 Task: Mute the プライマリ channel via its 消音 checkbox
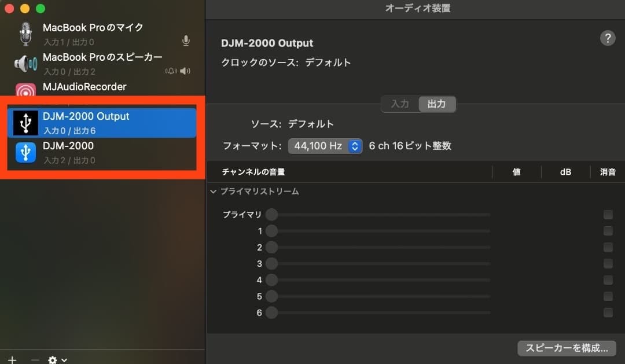pos(607,214)
